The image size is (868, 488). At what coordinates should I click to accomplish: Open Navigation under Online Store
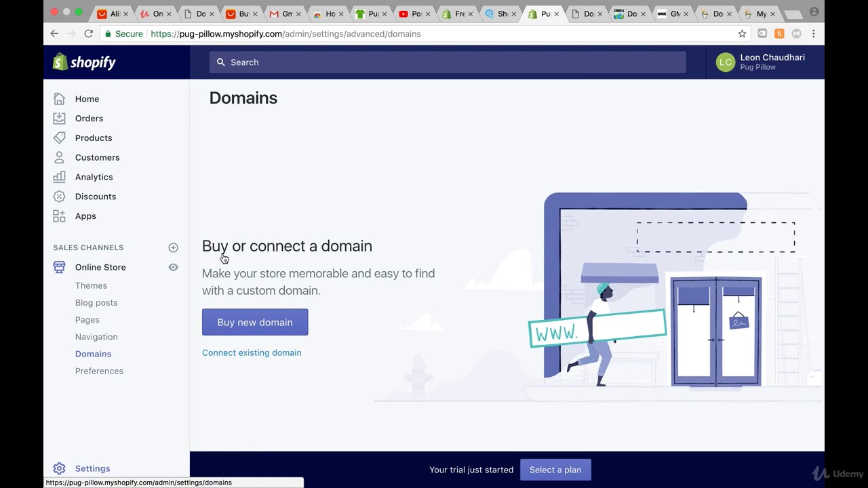pyautogui.click(x=96, y=337)
